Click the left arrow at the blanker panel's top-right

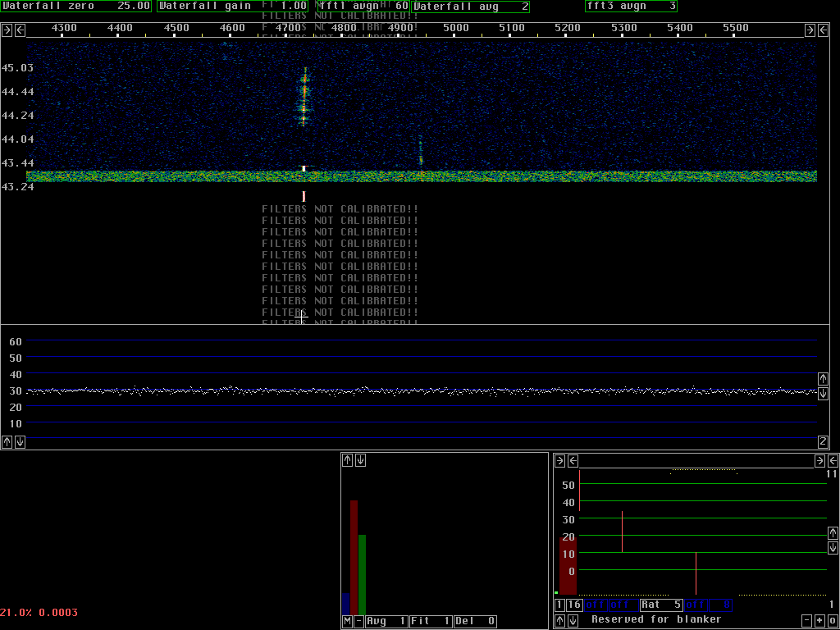click(x=833, y=461)
